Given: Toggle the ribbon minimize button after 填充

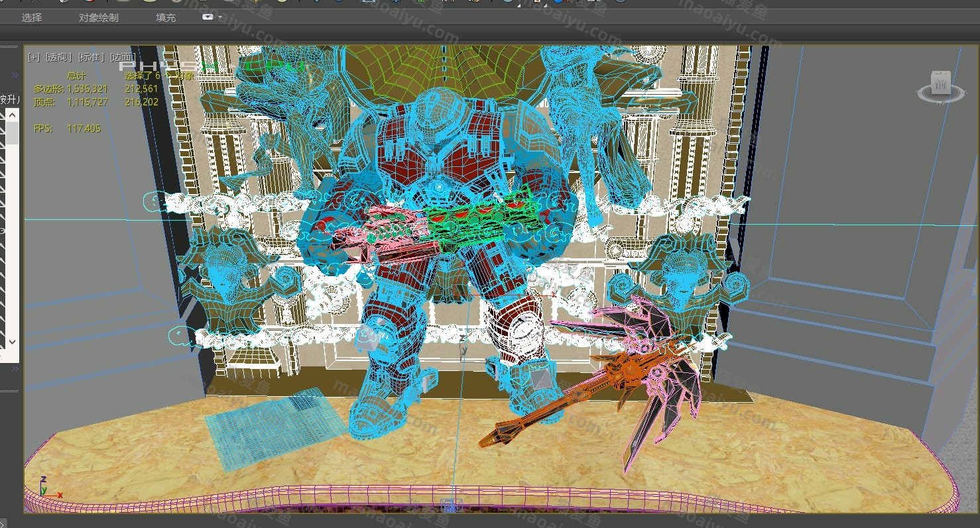Looking at the screenshot, I should 208,17.
